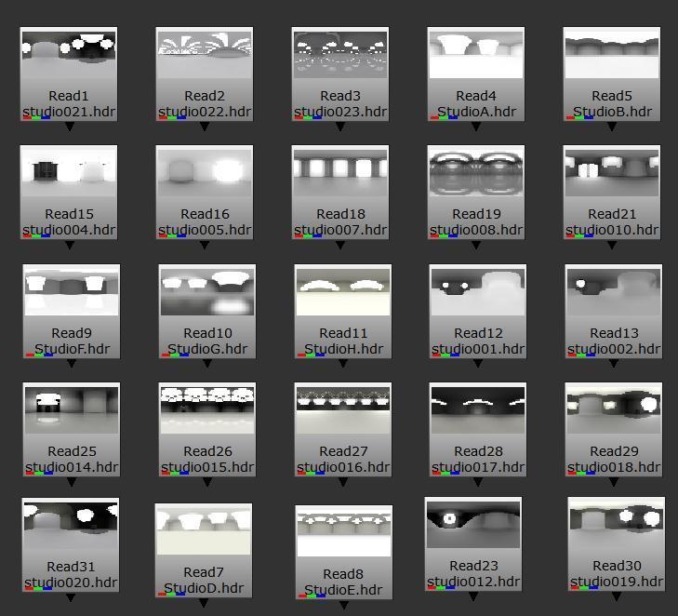Screen dimensions: 678x616
Task: Click the output arrow below Read12
Action: tap(478, 364)
